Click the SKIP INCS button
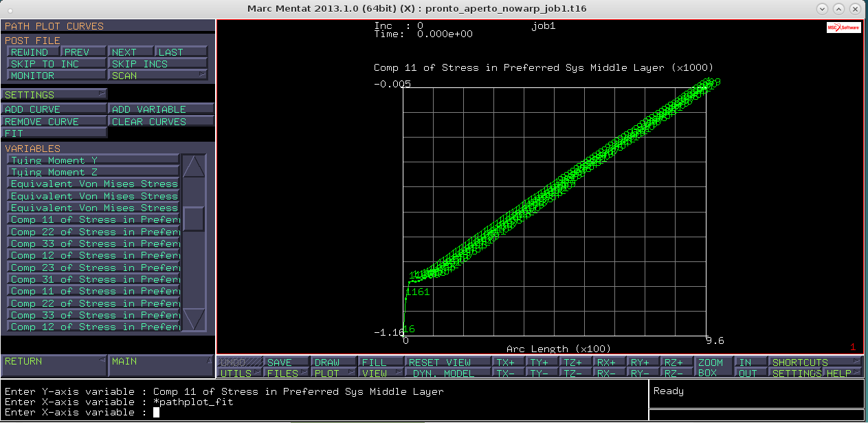This screenshot has height=423, width=868. tap(158, 63)
